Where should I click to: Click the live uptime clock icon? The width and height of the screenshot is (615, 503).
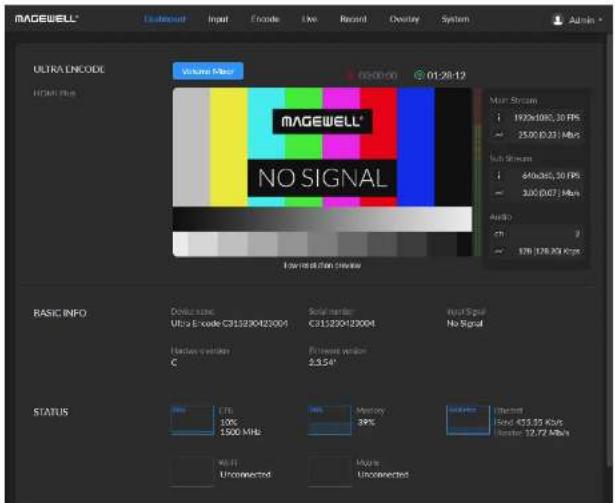419,75
